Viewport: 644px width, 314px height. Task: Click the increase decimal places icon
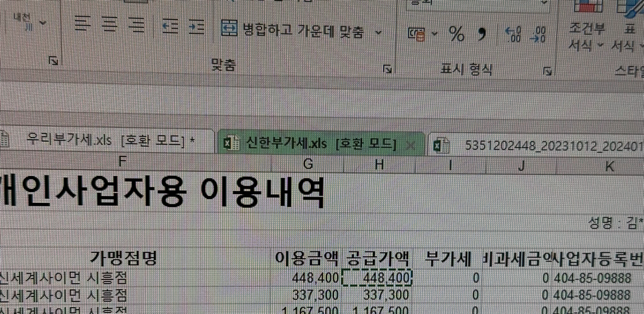(x=513, y=34)
